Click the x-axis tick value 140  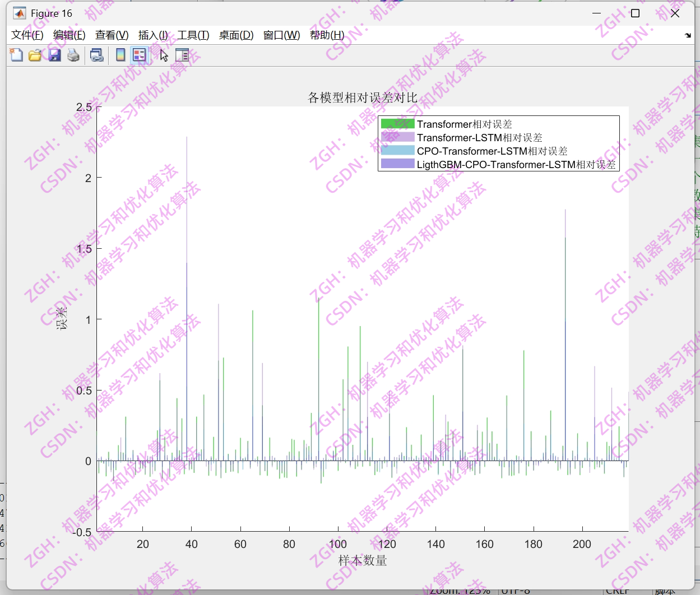[x=435, y=544]
